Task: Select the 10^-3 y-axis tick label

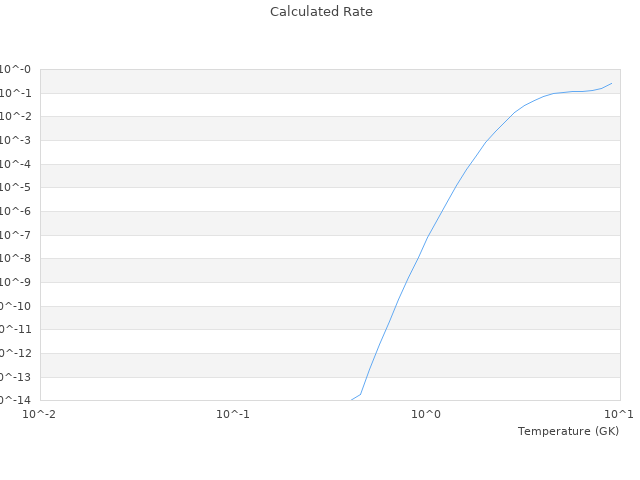Action: pyautogui.click(x=16, y=140)
